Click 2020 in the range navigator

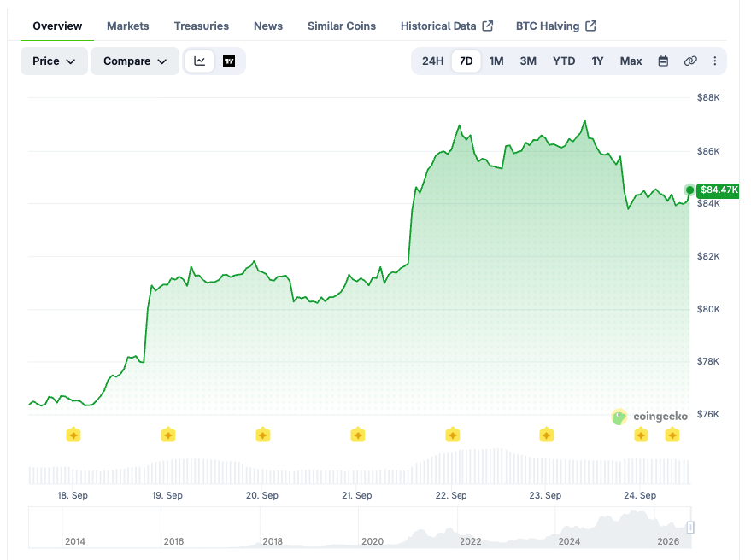click(373, 541)
